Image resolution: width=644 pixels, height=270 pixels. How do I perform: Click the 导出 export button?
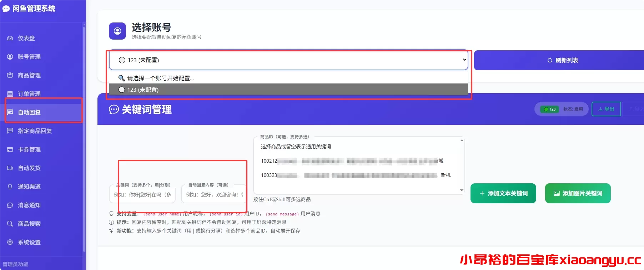(606, 109)
